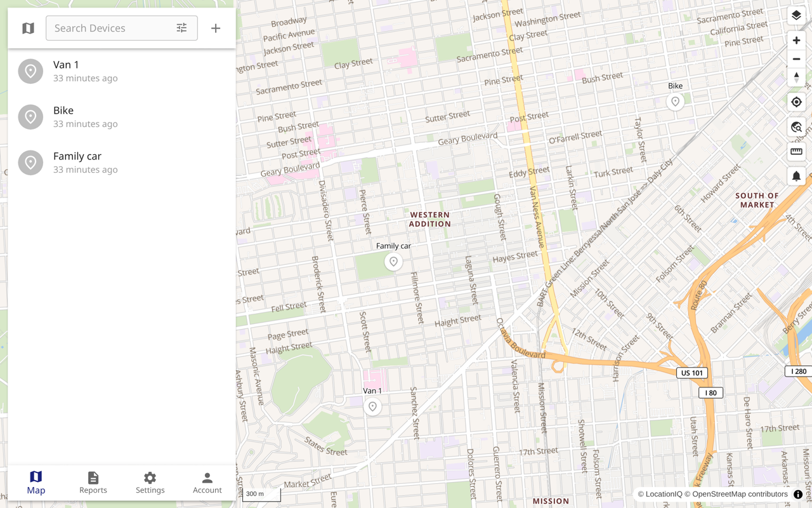Select the Family car marker on map

[393, 262]
